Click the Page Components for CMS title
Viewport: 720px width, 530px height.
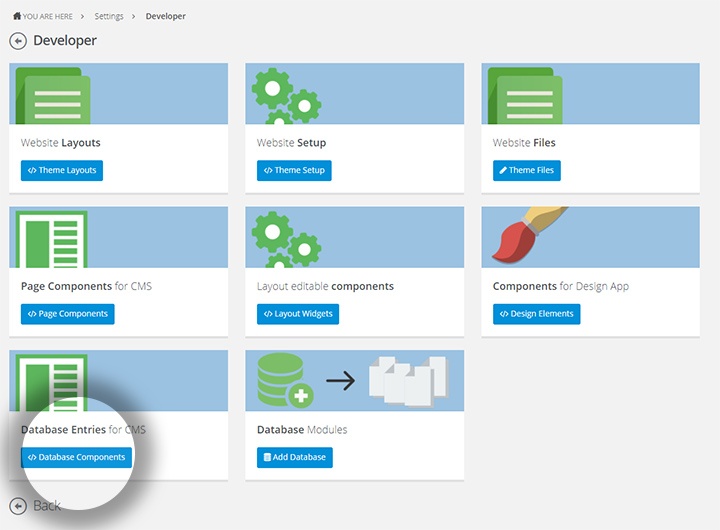point(86,287)
